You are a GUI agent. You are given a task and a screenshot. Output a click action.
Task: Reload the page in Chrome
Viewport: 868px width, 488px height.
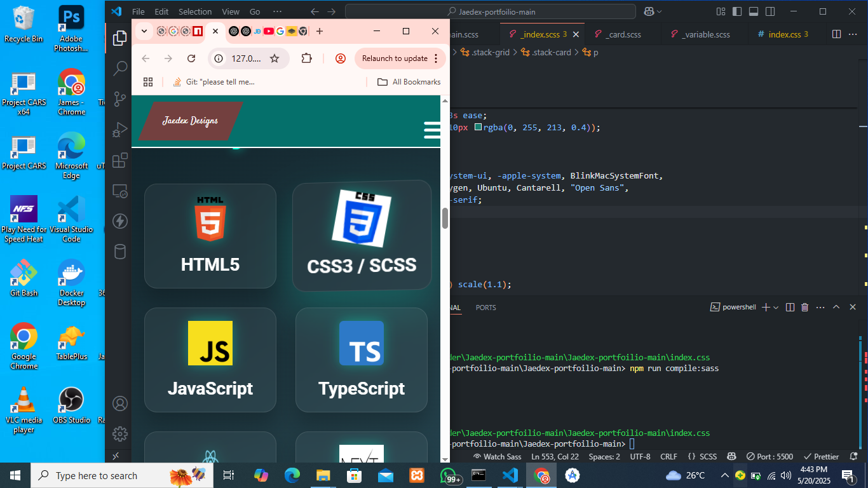[x=191, y=58]
